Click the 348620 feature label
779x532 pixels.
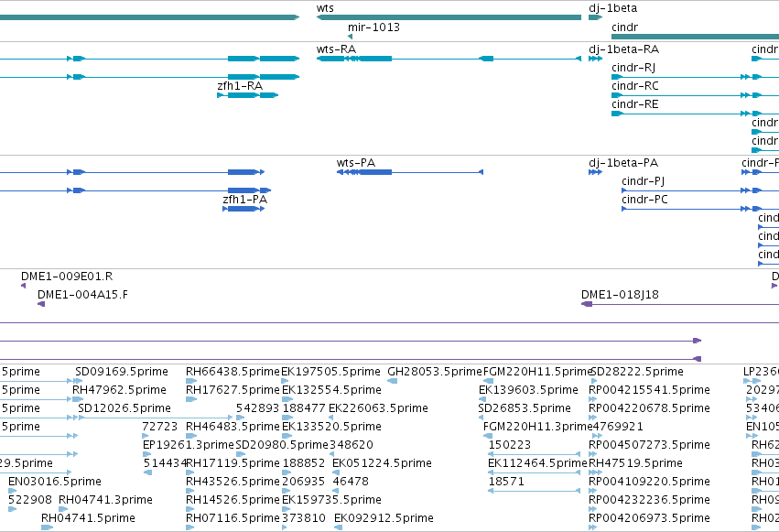click(352, 445)
